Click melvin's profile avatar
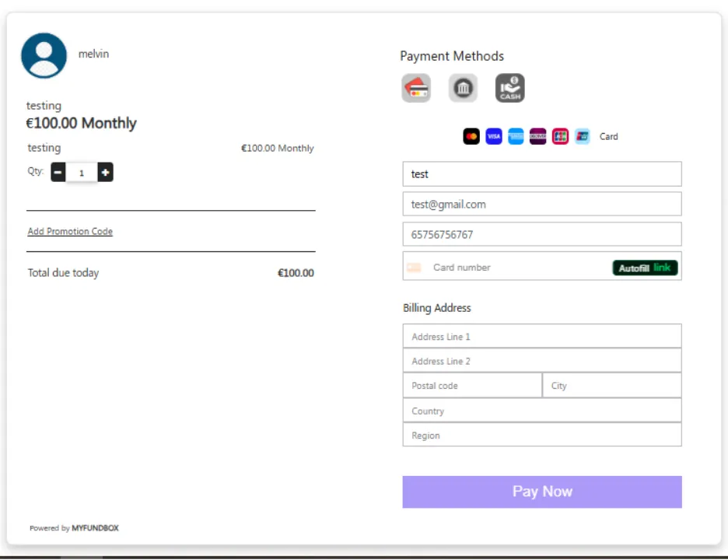This screenshot has height=560, width=728. (x=44, y=55)
